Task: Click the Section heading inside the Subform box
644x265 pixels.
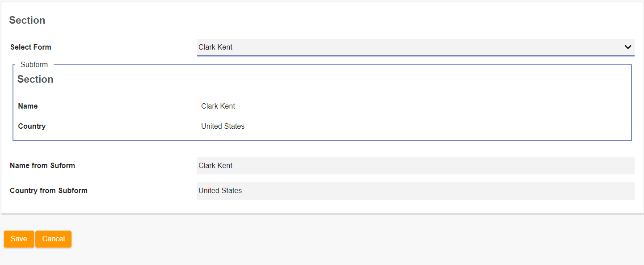Action: pos(35,79)
